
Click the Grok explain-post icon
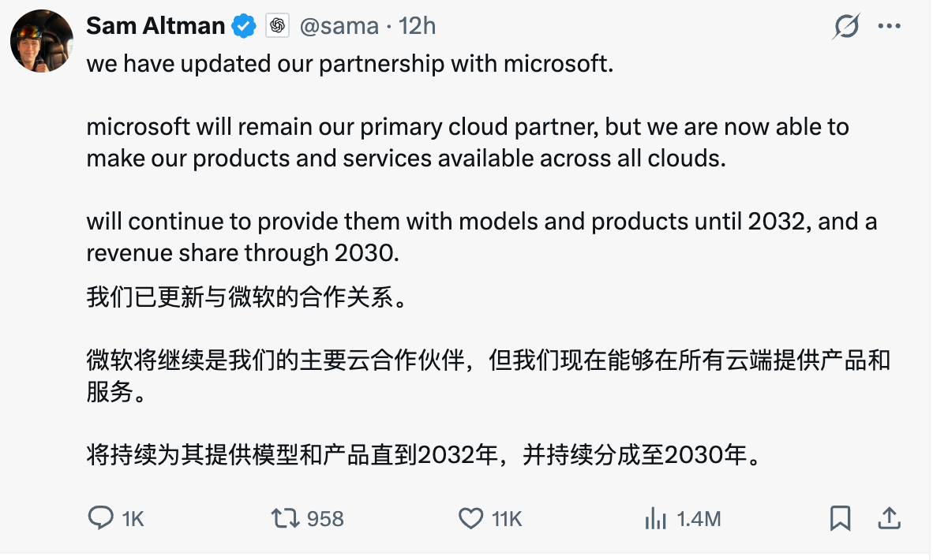click(846, 27)
